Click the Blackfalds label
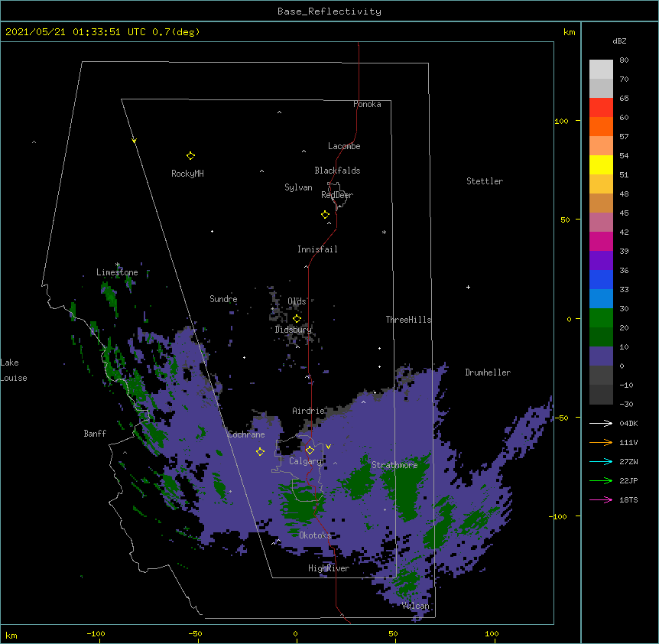This screenshot has width=659, height=644. coord(337,171)
